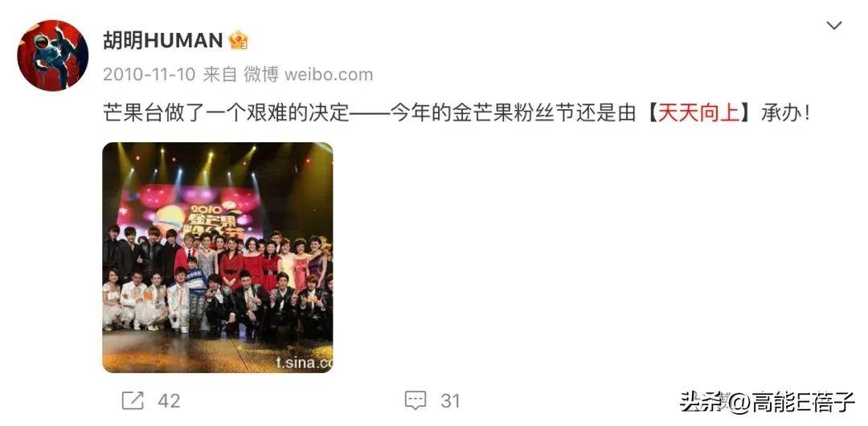Click the repost count 42
868x426 pixels.
[x=170, y=400]
